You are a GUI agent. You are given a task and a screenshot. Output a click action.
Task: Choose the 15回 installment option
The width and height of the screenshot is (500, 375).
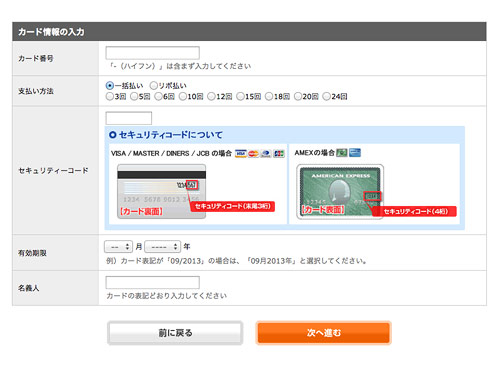[x=240, y=96]
